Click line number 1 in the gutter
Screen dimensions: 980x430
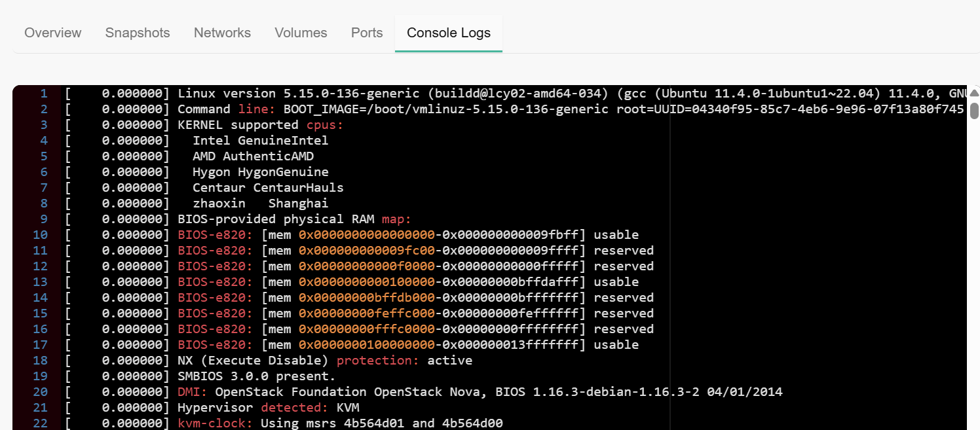[x=43, y=94]
